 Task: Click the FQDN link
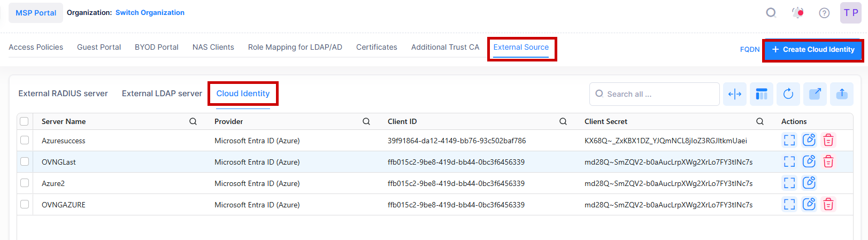coord(750,49)
